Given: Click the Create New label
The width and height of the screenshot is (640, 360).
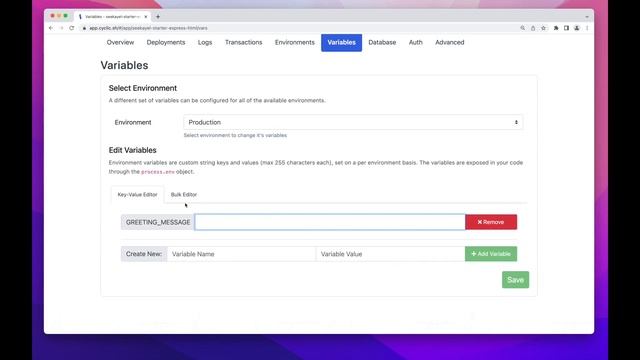Looking at the screenshot, I should [144, 254].
